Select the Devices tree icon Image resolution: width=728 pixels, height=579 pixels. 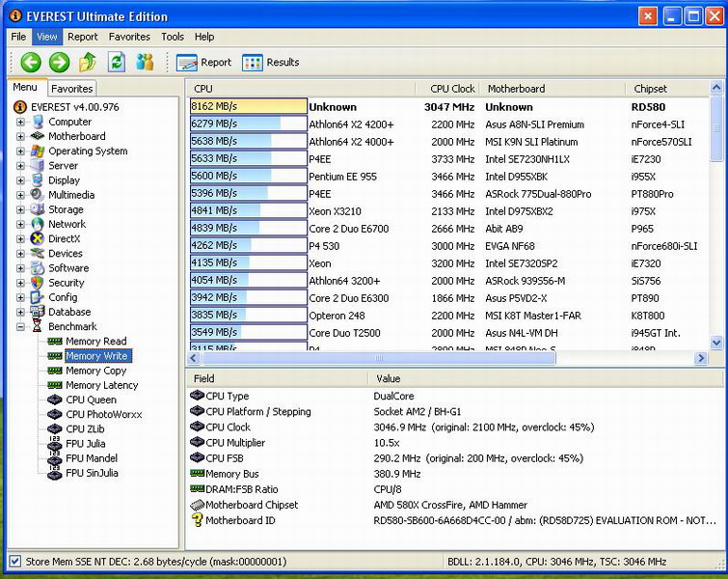(38, 253)
